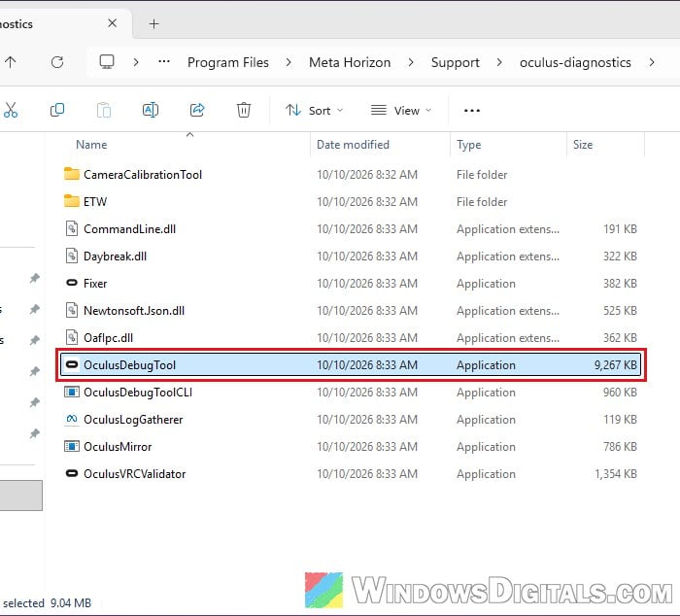
Task: Expand chevron after This PC icon
Action: tap(136, 62)
